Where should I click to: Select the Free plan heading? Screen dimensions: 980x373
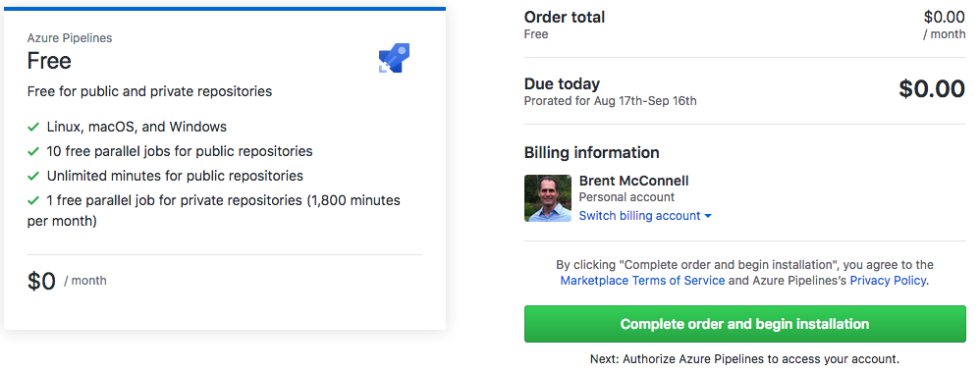click(x=49, y=61)
